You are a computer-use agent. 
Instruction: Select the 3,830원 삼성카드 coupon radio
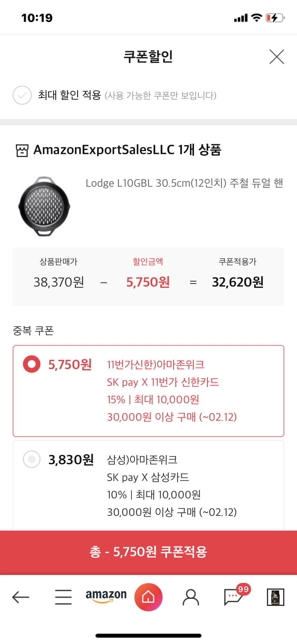(32, 459)
